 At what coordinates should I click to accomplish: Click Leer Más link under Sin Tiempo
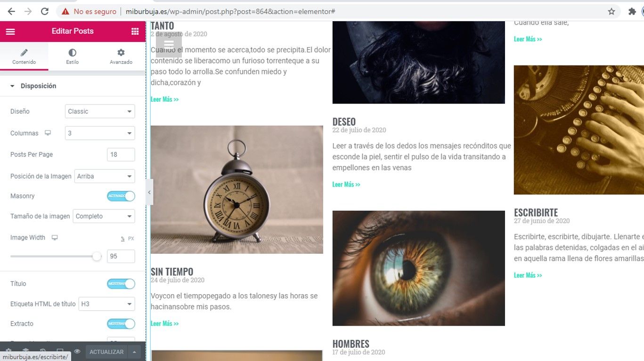click(x=164, y=323)
